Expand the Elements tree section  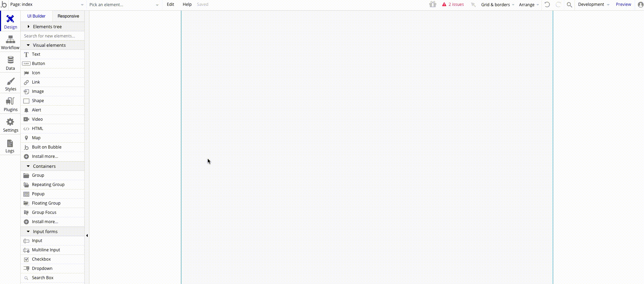53,26
